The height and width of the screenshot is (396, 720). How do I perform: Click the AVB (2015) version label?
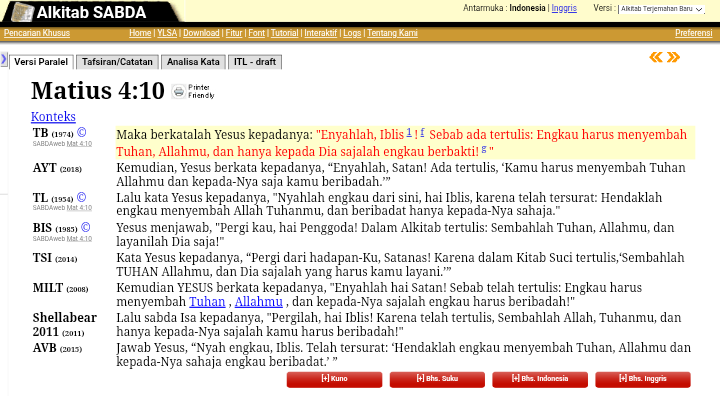pyautogui.click(x=57, y=348)
